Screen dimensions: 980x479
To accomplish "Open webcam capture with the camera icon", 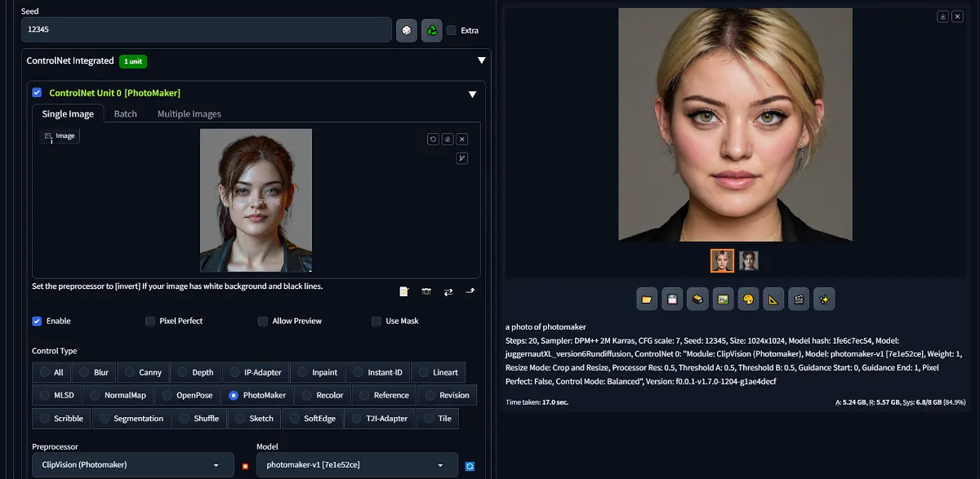I will click(x=425, y=291).
